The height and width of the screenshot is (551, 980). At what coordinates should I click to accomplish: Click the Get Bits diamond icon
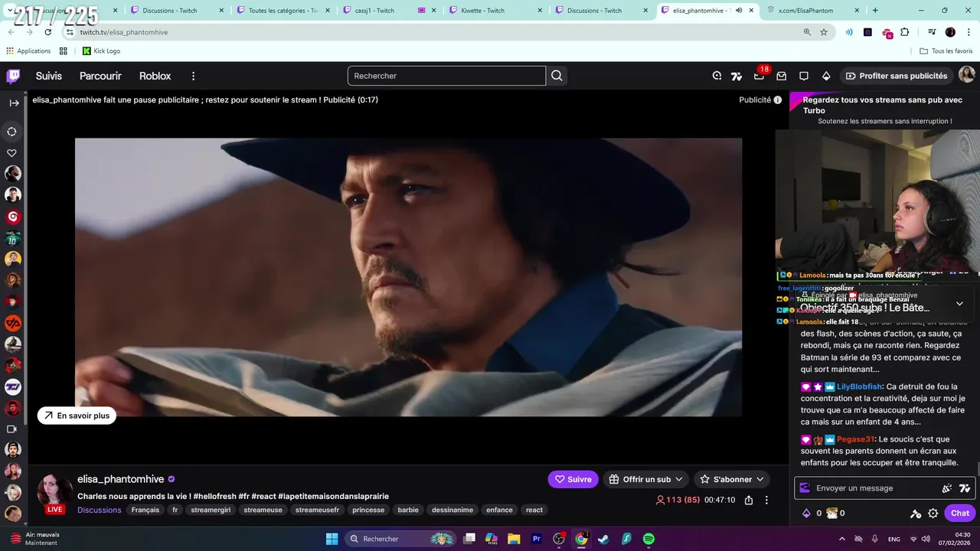pyautogui.click(x=826, y=76)
